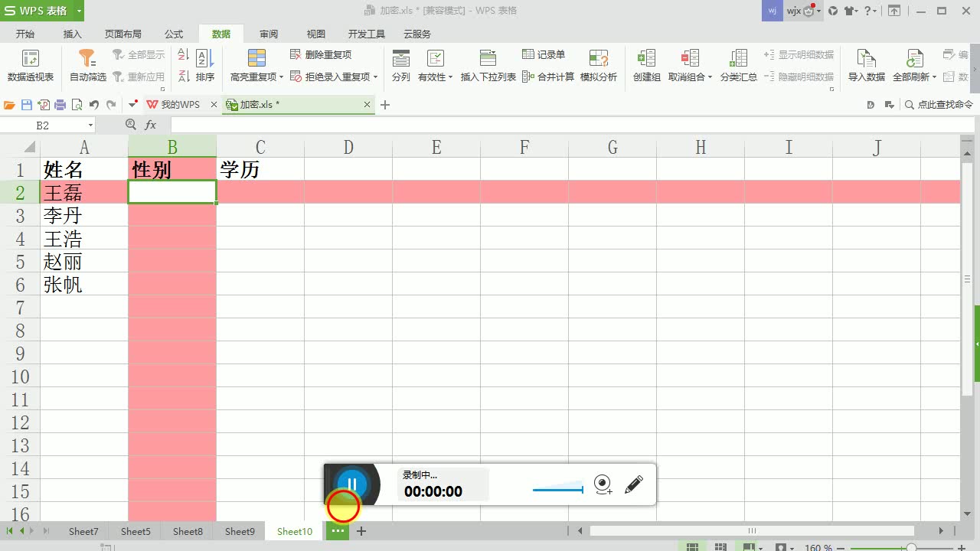Click 导入数据 import data
The image size is (980, 551).
[x=867, y=66]
